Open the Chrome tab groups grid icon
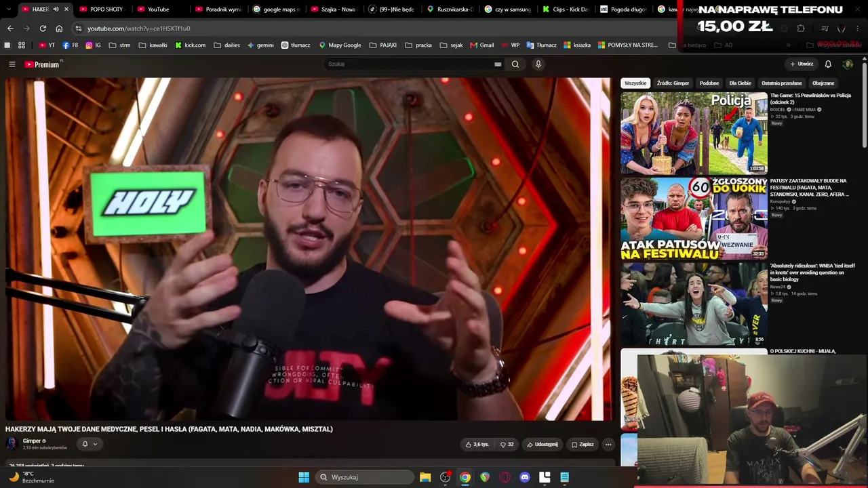868x488 pixels. (x=22, y=45)
